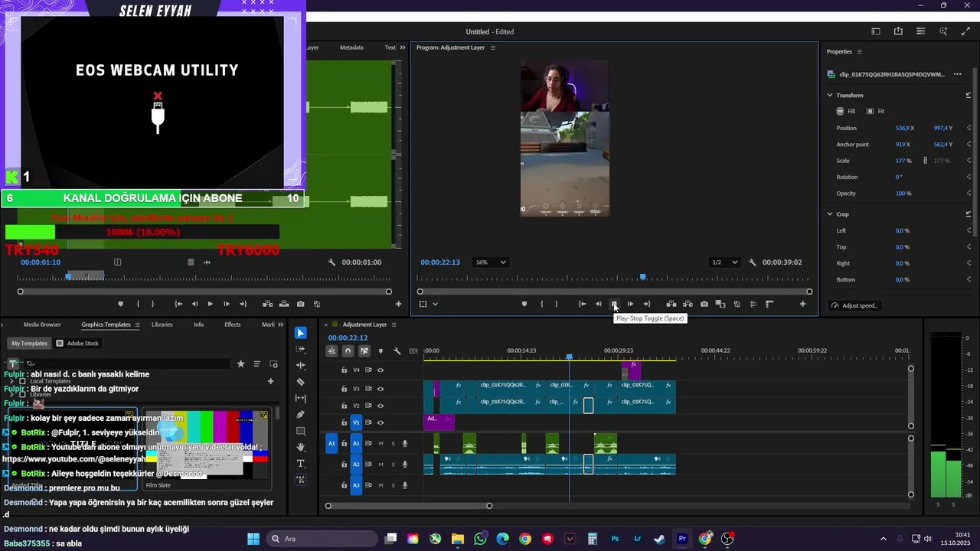Viewport: 980px width, 551px height.
Task: Collapse the Transform section
Action: (830, 96)
